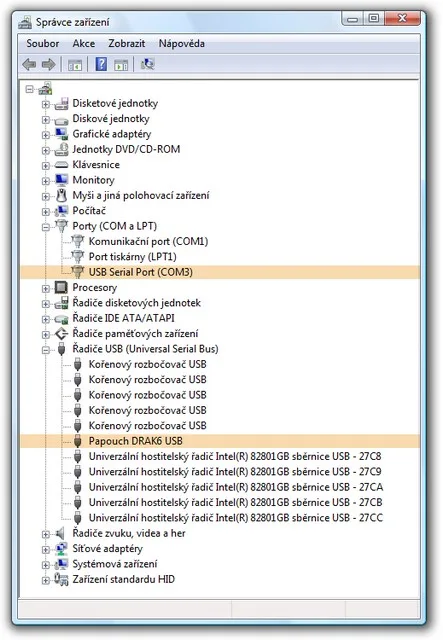Collapse the Porty (COM a LPT) node
The image size is (443, 640).
tap(46, 227)
